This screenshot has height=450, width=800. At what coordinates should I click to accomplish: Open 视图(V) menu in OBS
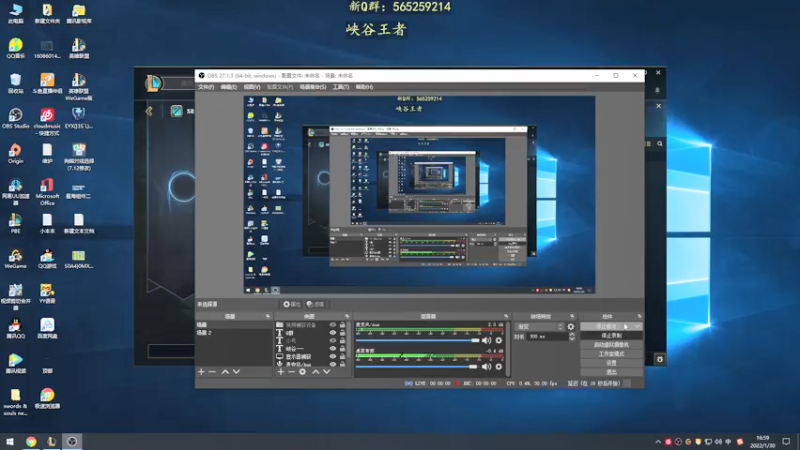252,87
